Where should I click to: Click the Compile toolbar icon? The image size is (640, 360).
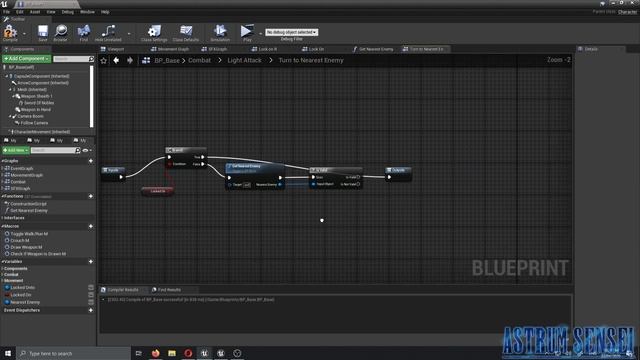pyautogui.click(x=10, y=32)
